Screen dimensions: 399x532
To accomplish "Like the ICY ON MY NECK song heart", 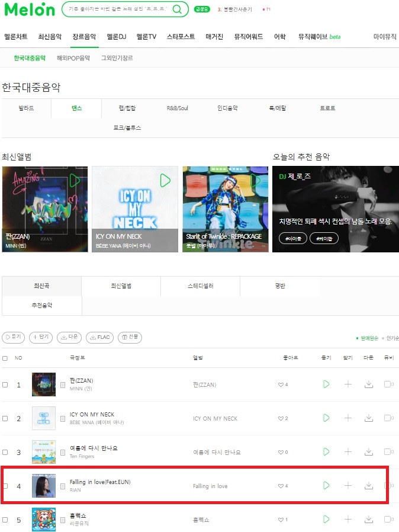I will 281,418.
